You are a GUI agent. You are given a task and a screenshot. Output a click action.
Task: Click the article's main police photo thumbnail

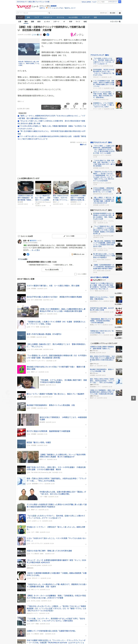(x=29, y=49)
